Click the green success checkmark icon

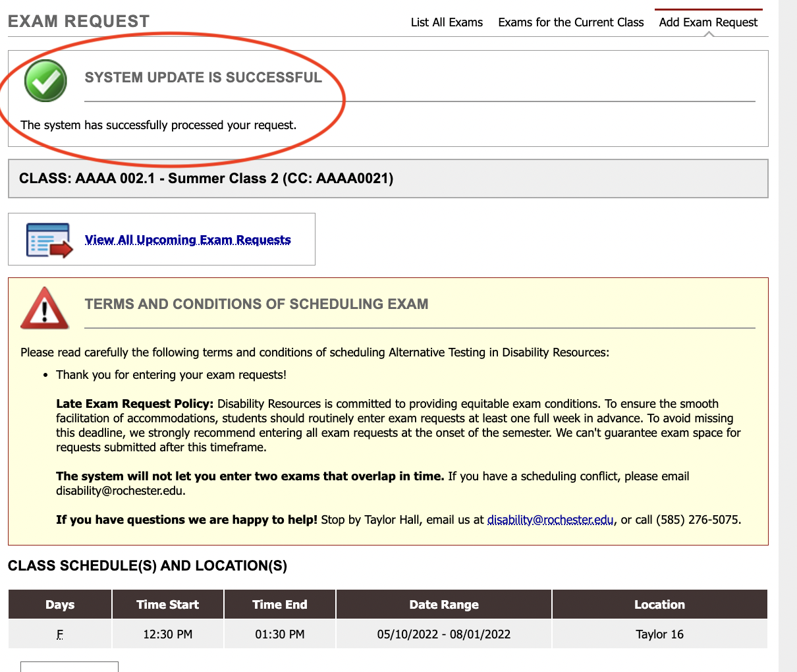[x=45, y=80]
